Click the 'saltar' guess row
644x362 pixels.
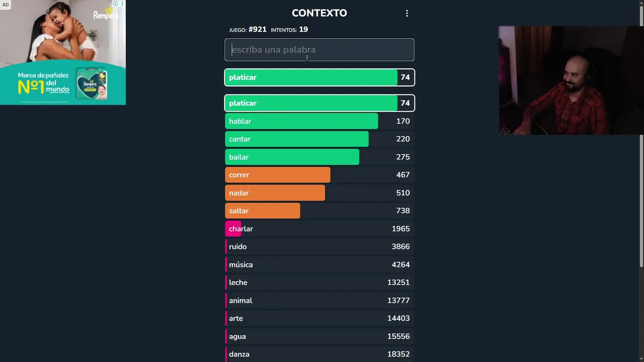click(x=319, y=211)
